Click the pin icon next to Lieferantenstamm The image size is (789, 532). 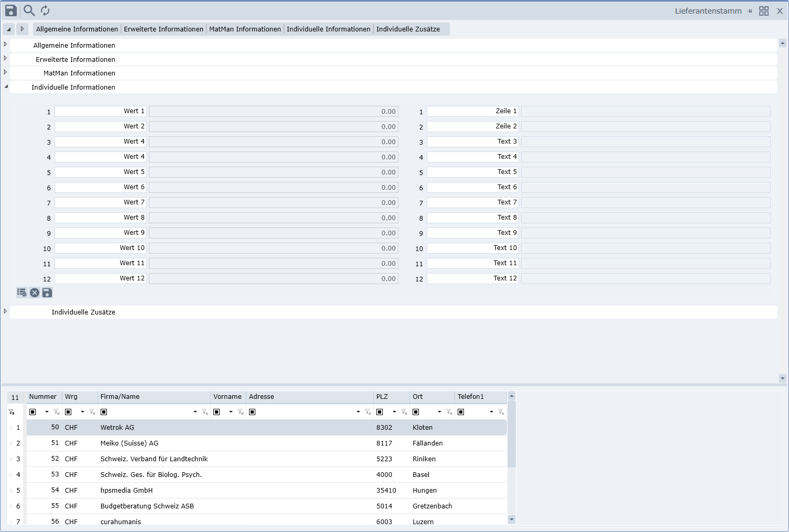tap(750, 11)
